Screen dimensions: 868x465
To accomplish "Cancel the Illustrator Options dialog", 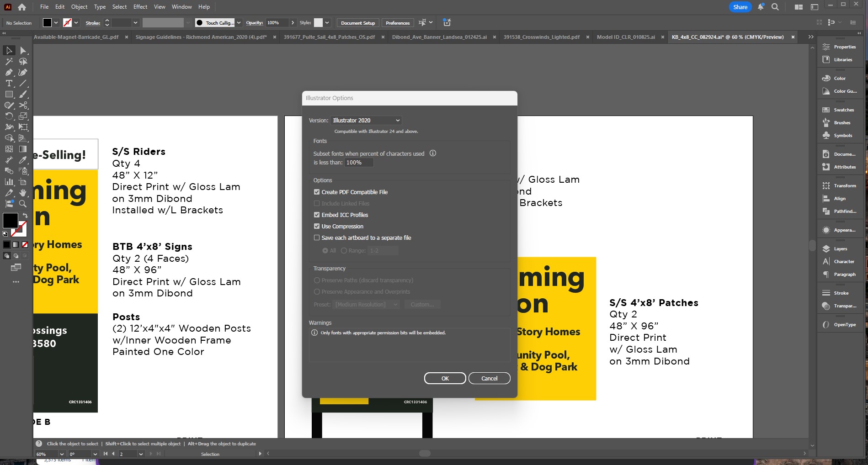I will point(489,378).
